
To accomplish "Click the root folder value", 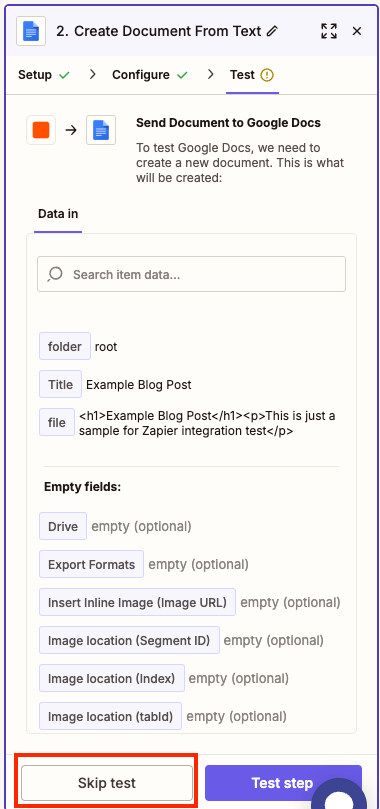I will click(x=106, y=347).
